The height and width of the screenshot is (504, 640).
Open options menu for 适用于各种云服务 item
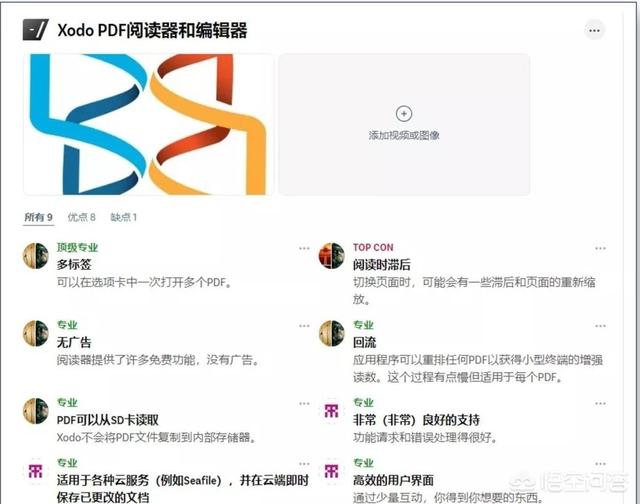coord(304,464)
